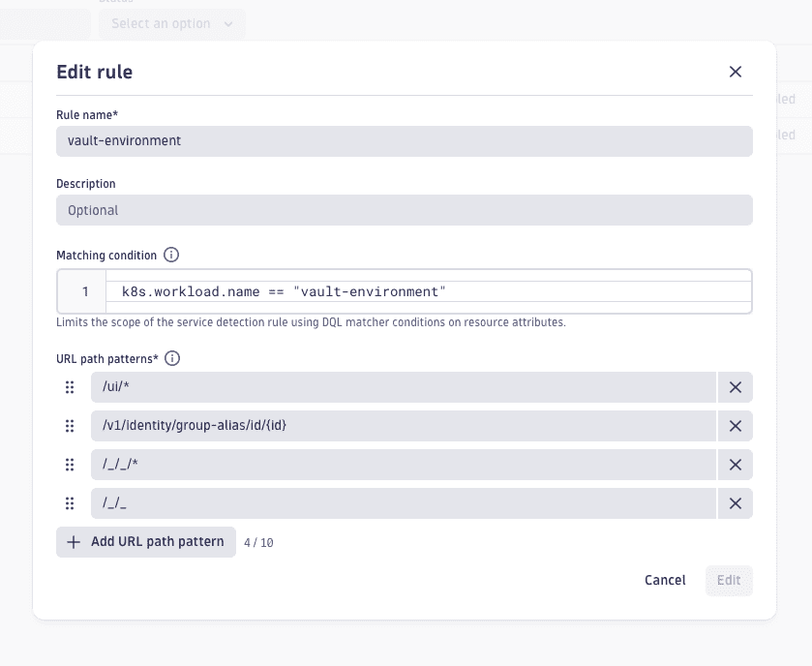The width and height of the screenshot is (812, 666).
Task: Click the optional Description field
Action: pyautogui.click(x=404, y=210)
